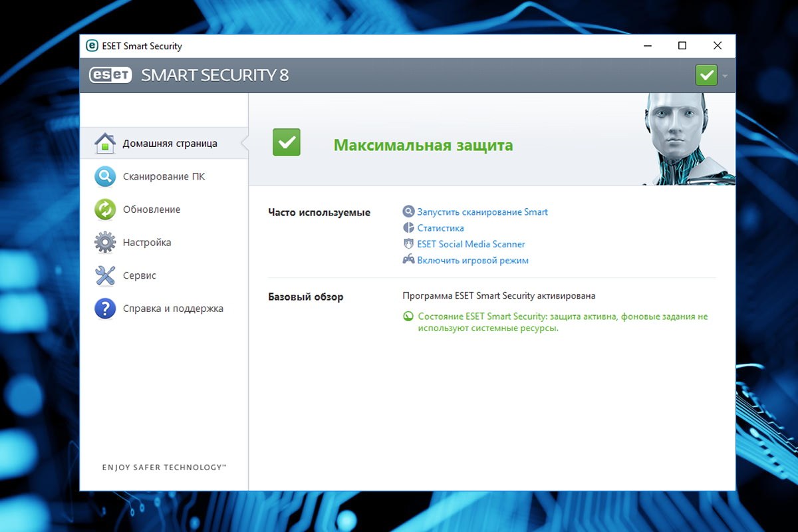Click the green circle icon beside Состояние ESET
The image size is (798, 532).
point(408,317)
